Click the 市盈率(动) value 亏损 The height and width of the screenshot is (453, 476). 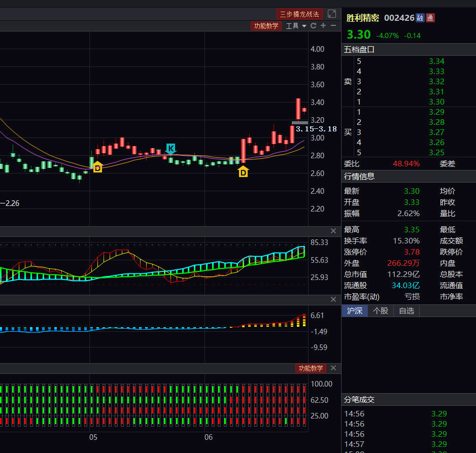[x=412, y=297]
